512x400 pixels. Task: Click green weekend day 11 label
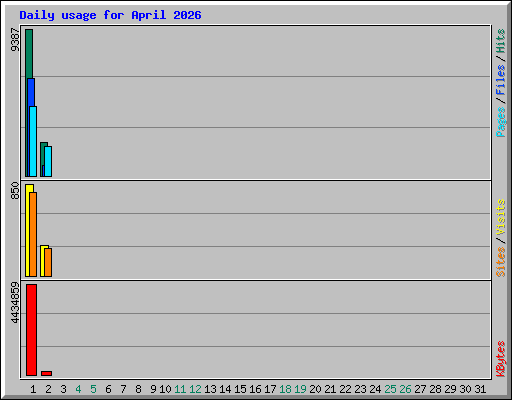point(180,389)
